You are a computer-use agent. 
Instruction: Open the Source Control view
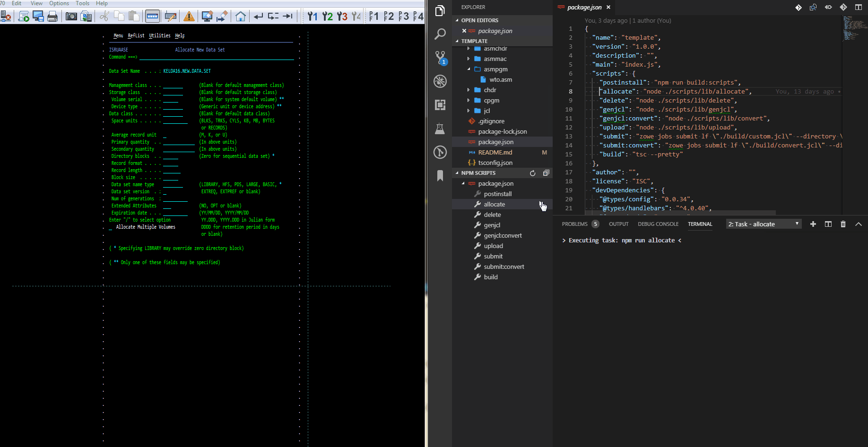440,57
